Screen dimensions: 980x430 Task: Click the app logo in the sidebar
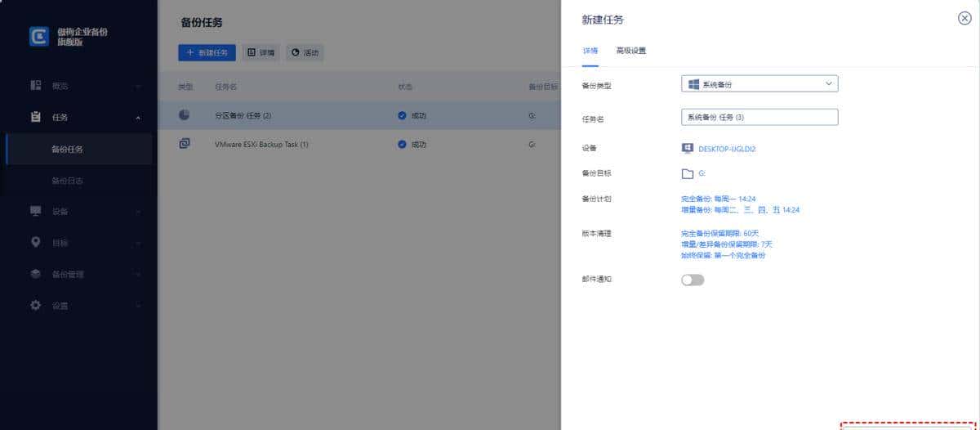coord(38,36)
